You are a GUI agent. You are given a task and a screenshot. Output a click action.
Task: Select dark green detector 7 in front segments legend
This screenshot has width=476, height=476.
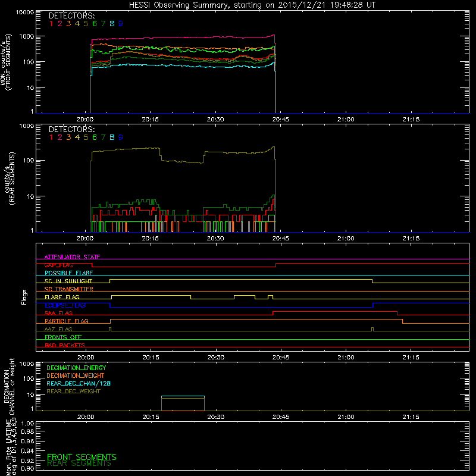coord(103,24)
